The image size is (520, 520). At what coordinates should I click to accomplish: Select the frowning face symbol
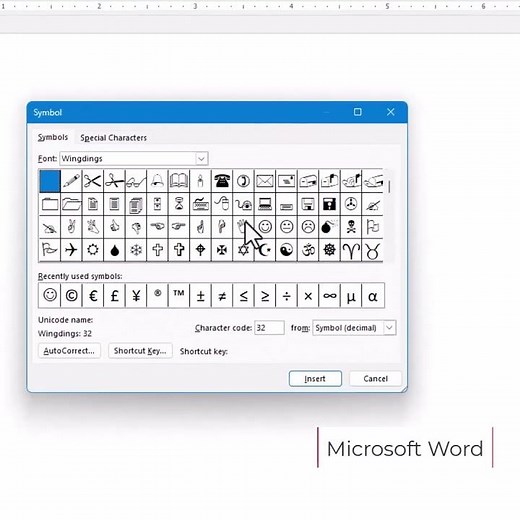308,227
